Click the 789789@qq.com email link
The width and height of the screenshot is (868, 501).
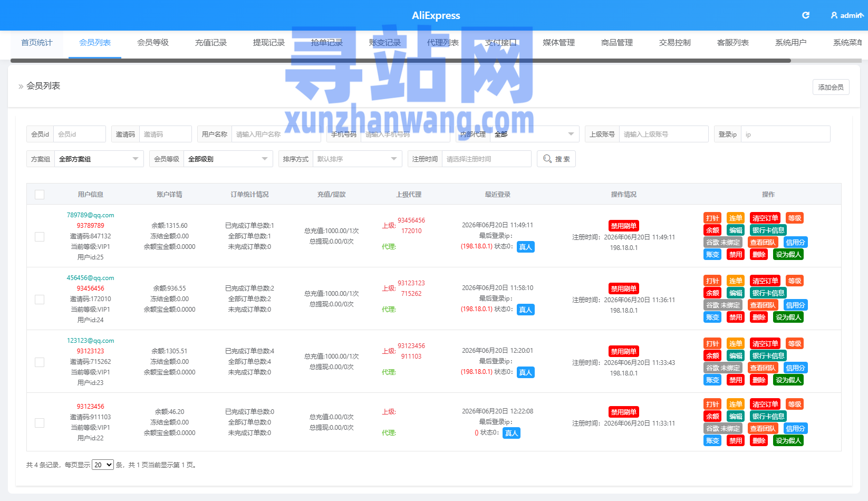point(90,215)
